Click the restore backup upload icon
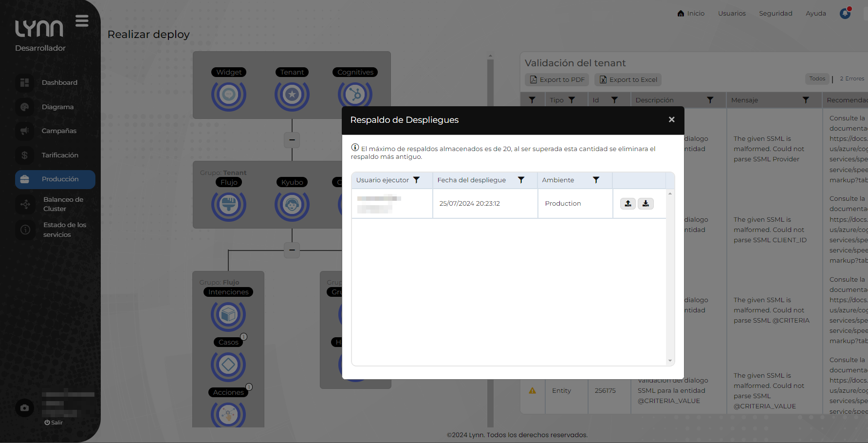Viewport: 868px width, 443px height. (x=628, y=204)
